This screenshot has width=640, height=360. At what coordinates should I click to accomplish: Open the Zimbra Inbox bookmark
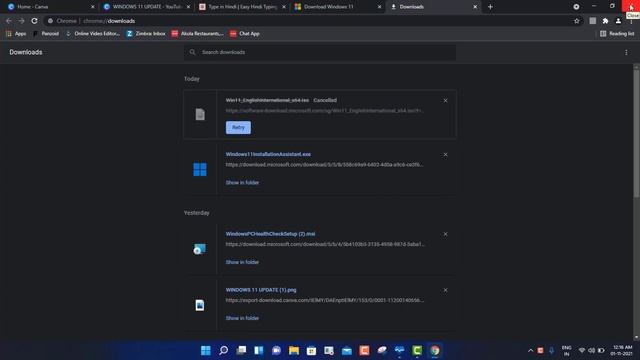coord(146,33)
